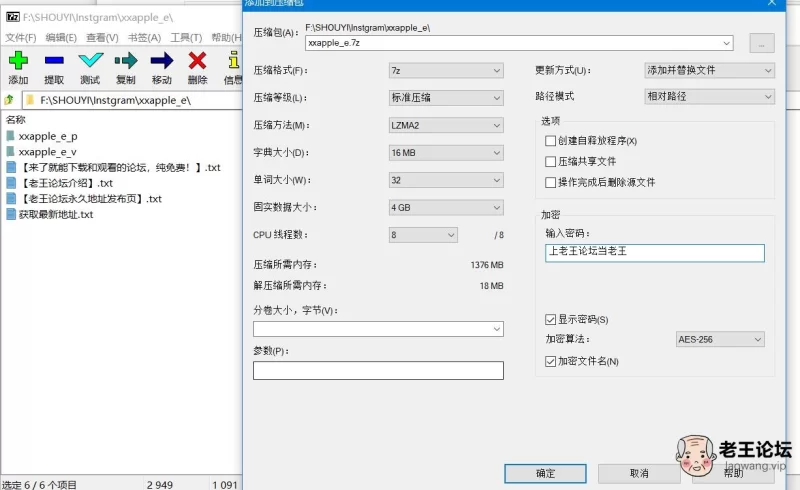Click file icon of 【老王论坛介绍】.txt
Image resolution: width=800 pixels, height=490 pixels.
tap(11, 183)
